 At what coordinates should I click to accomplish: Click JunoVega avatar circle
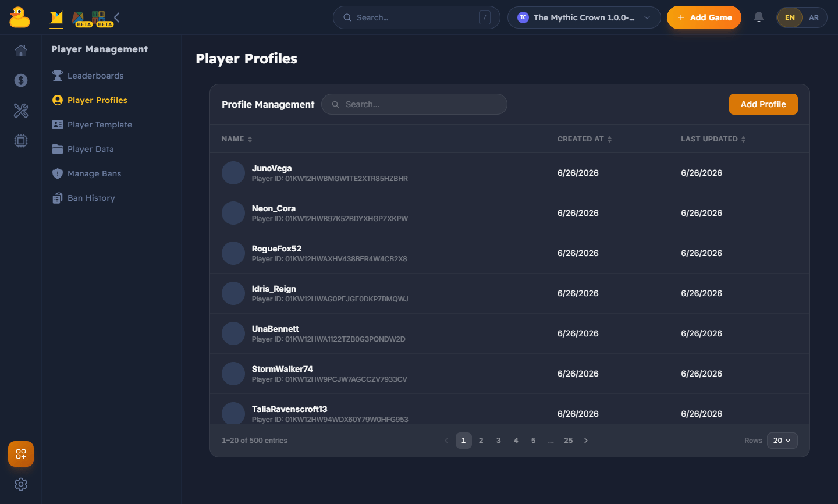click(x=233, y=173)
